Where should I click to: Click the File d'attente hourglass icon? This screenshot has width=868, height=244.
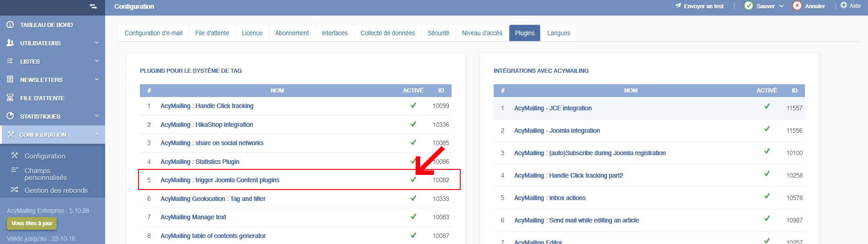coord(10,98)
